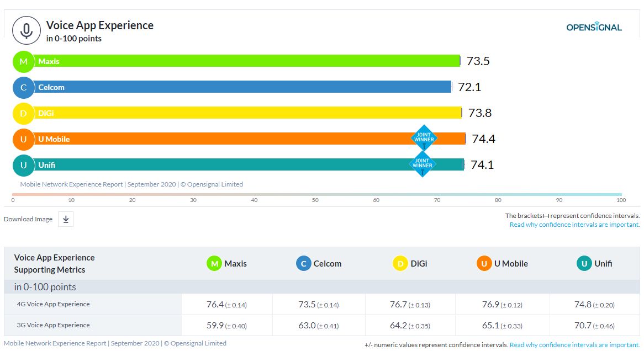Open the bottom 'Read why confidence intervals are important' link
644x351 pixels.
click(x=574, y=345)
